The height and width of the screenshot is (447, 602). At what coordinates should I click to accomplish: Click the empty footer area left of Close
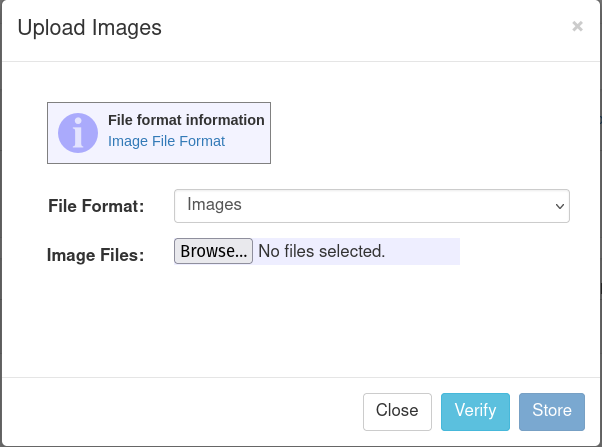click(182, 412)
